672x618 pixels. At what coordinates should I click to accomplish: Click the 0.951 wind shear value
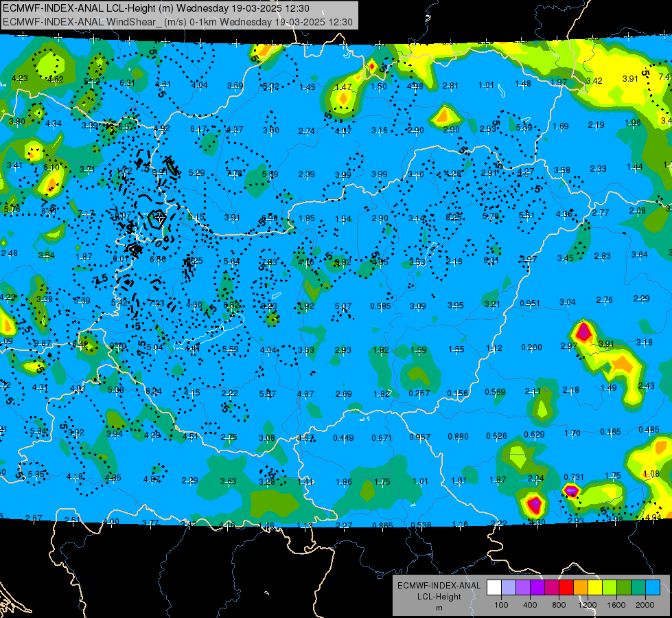click(x=530, y=304)
